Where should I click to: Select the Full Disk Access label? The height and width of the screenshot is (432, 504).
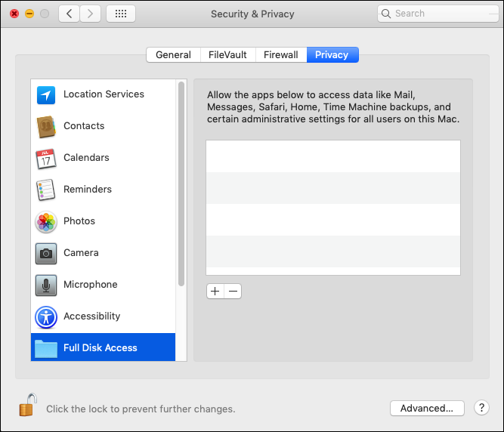click(100, 348)
